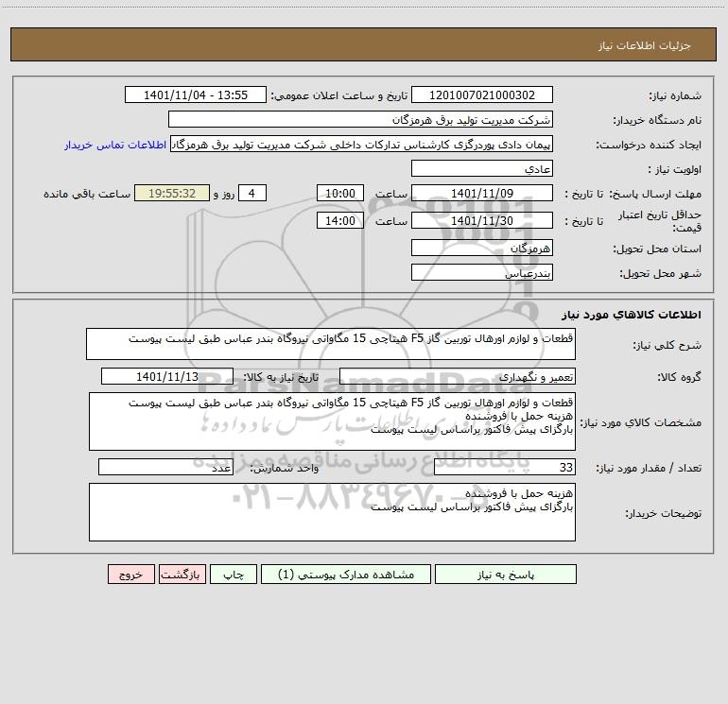
Task: Click the تاریخ و ساعت اعلان عمومی label
Action: coord(339,95)
